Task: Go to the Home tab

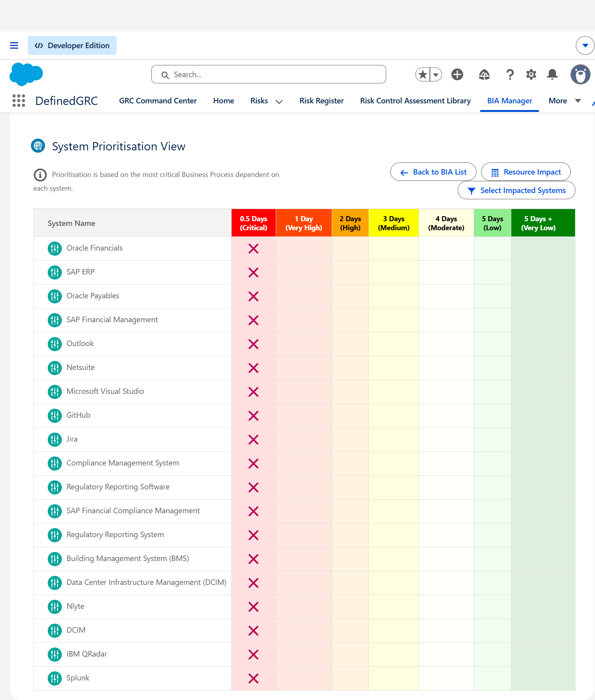Action: coord(224,101)
